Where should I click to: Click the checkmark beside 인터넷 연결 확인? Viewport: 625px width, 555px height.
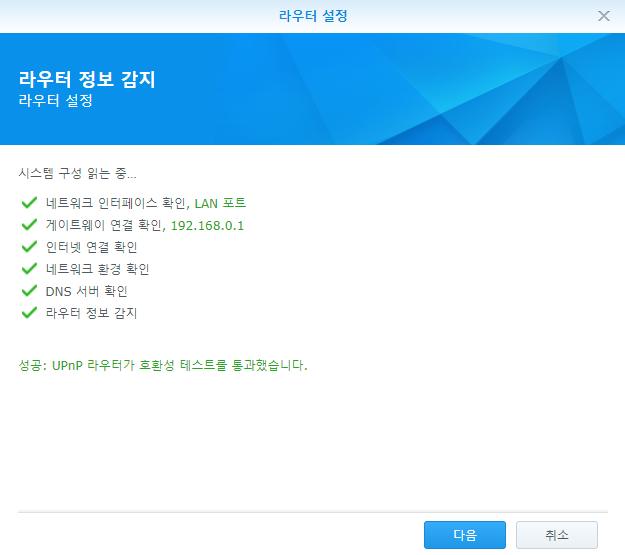coord(29,246)
